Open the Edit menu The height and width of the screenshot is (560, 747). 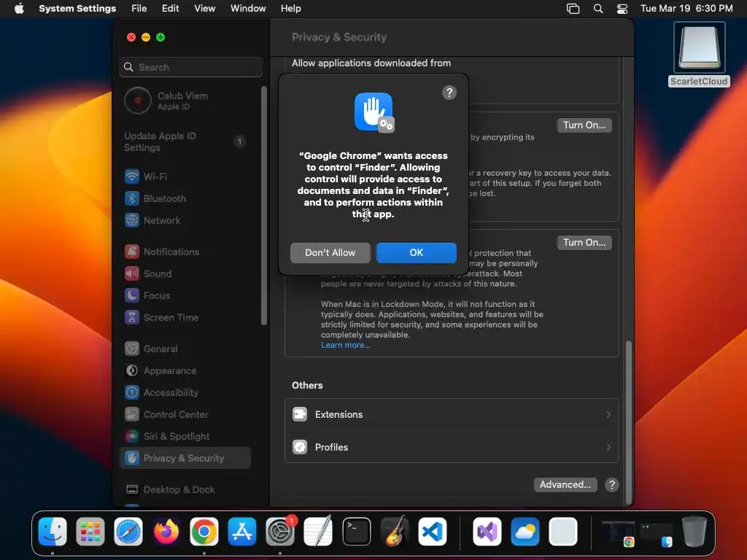[170, 9]
